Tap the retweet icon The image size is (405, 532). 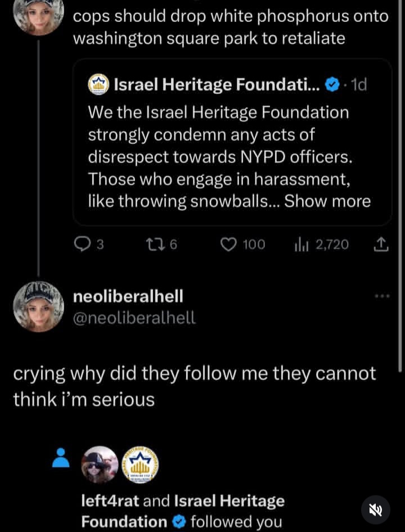(x=153, y=244)
